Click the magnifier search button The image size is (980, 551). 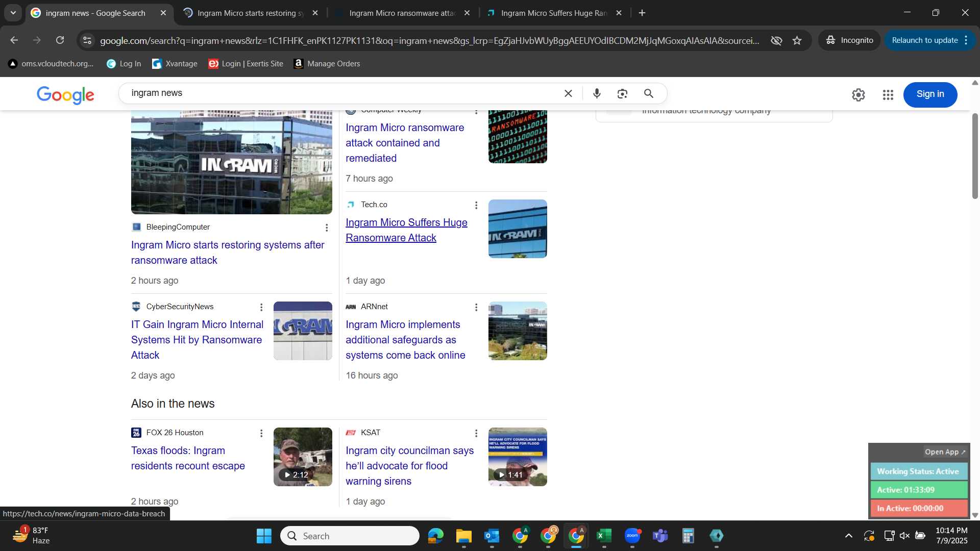click(649, 93)
